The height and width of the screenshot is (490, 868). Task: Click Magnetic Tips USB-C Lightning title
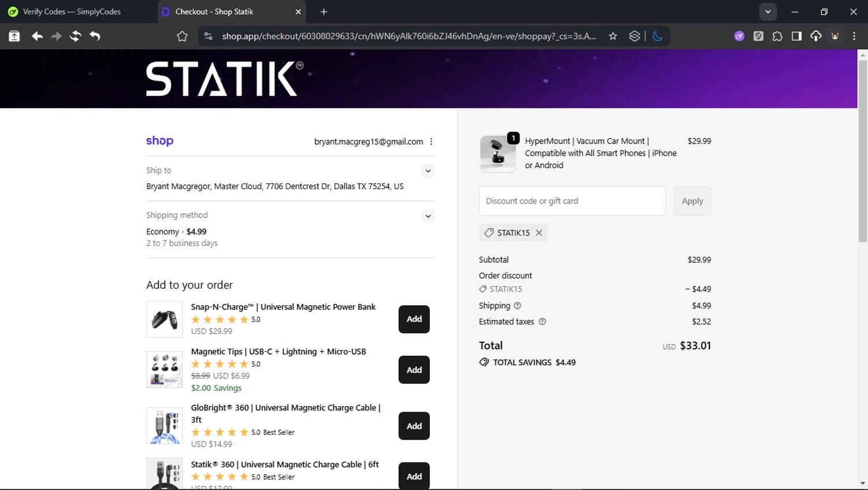278,351
